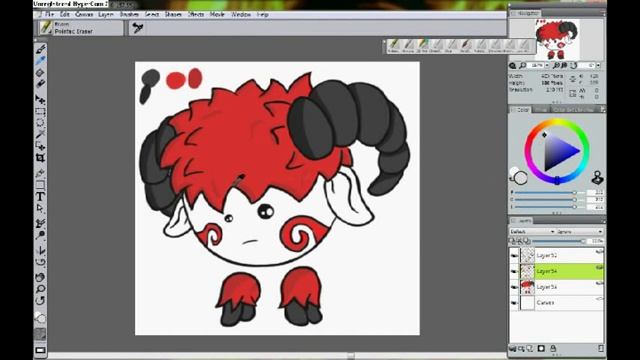
Task: Select the Lasso selection tool
Action: click(40, 122)
